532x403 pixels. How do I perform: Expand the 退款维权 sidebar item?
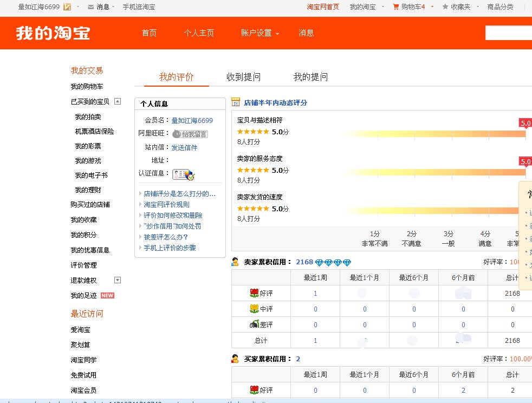(x=116, y=279)
